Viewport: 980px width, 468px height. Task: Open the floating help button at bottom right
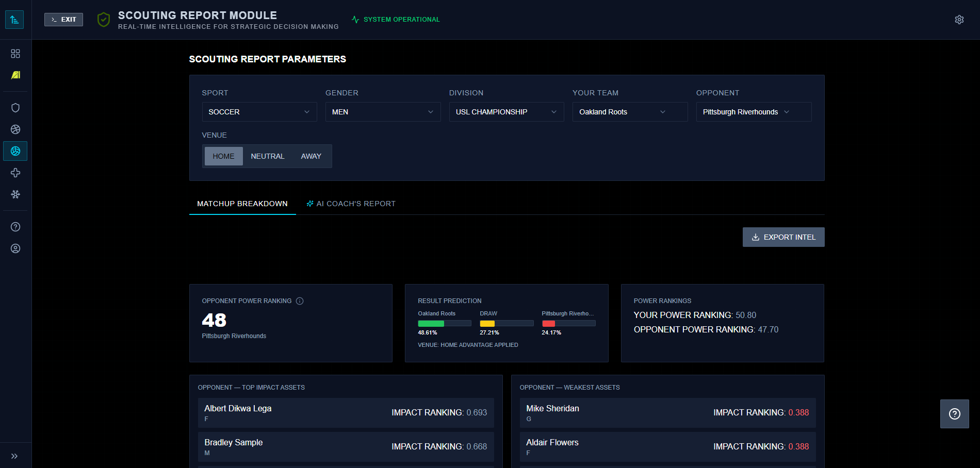955,414
